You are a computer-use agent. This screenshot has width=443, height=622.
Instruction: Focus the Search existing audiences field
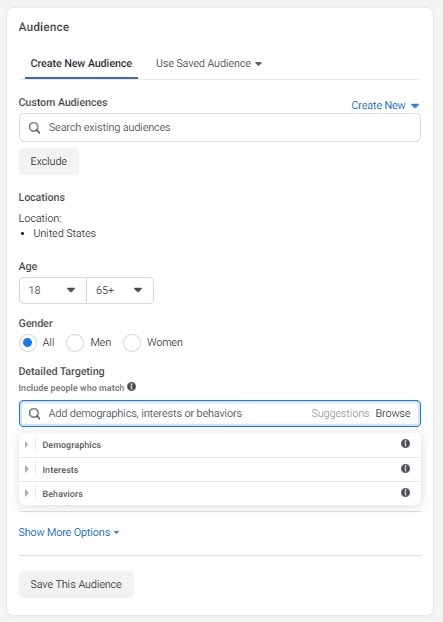(x=220, y=128)
